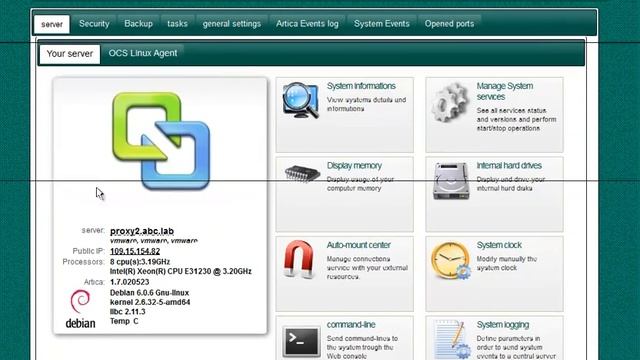The image size is (640, 360).
Task: Select the Your server sub-tab
Action: pyautogui.click(x=70, y=54)
